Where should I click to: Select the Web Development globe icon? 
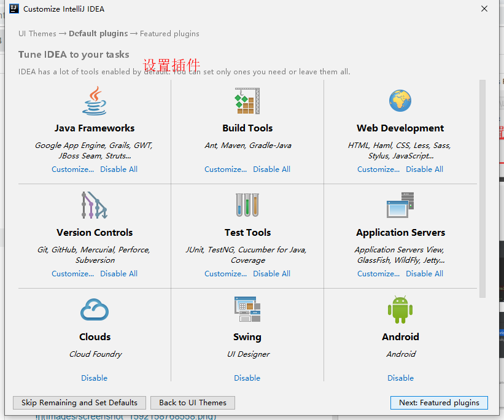[400, 100]
